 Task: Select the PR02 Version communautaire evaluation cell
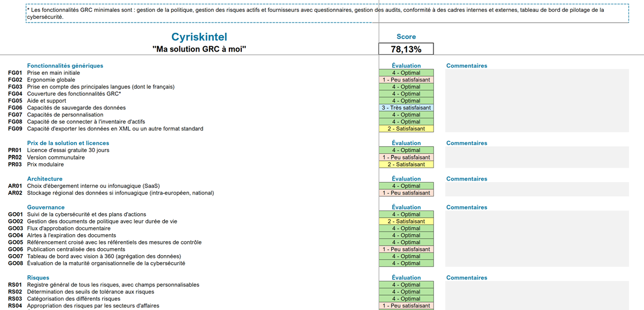(406, 157)
